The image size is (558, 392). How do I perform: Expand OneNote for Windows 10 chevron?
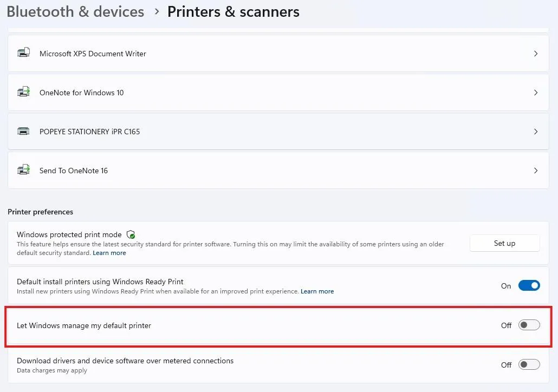tap(536, 93)
